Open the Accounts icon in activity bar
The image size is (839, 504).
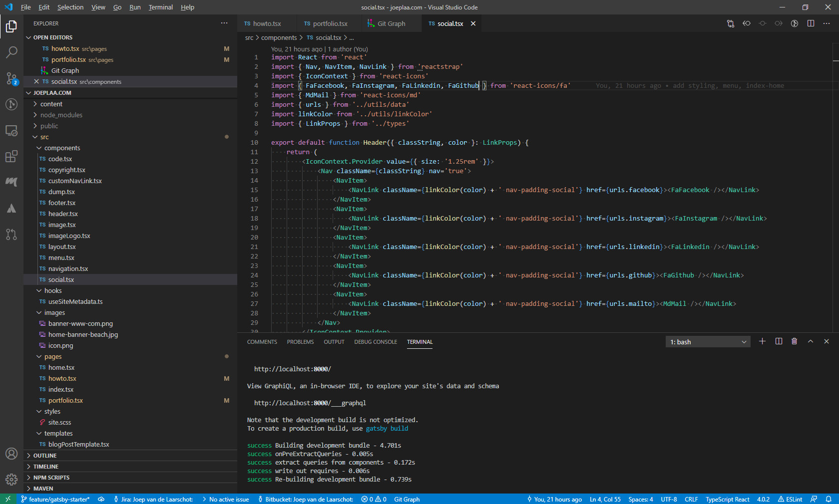coord(11,454)
